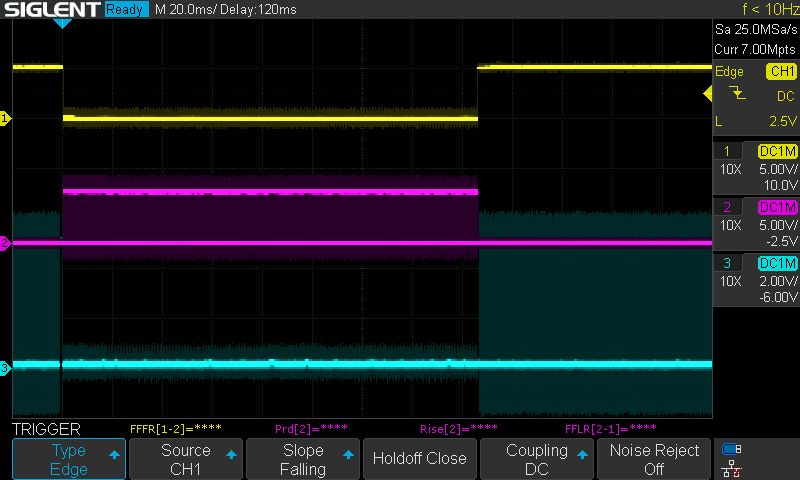Click the channel 1 ground marker

tap(5, 118)
